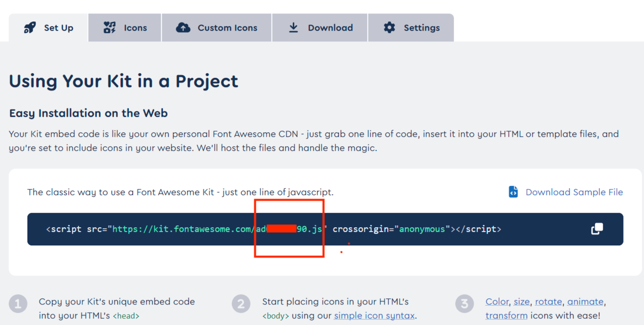This screenshot has height=325, width=644.
Task: Switch to the Icons tab
Action: pos(125,28)
